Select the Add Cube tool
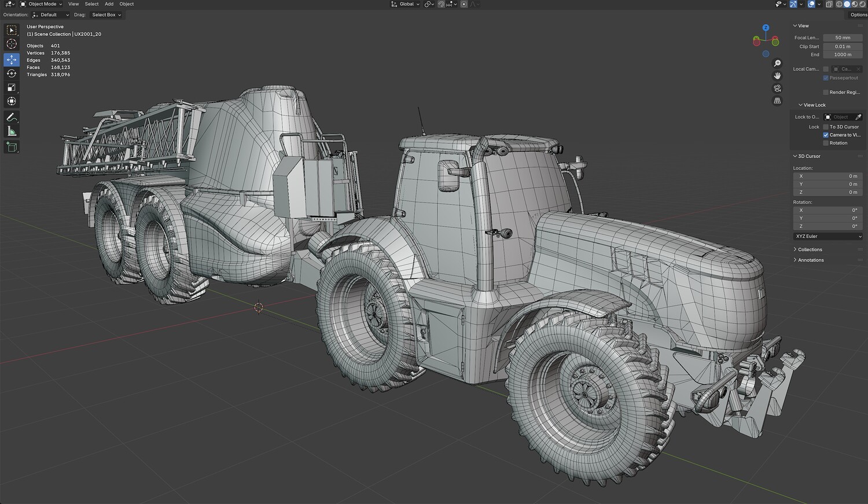The height and width of the screenshot is (504, 868). click(x=12, y=148)
